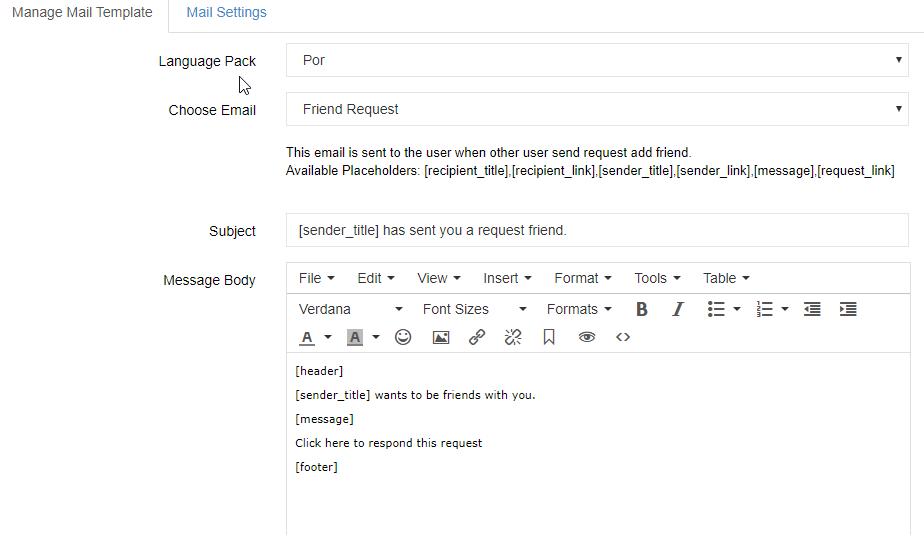This screenshot has height=535, width=924.
Task: Increase indent of the paragraph
Action: pyautogui.click(x=848, y=309)
